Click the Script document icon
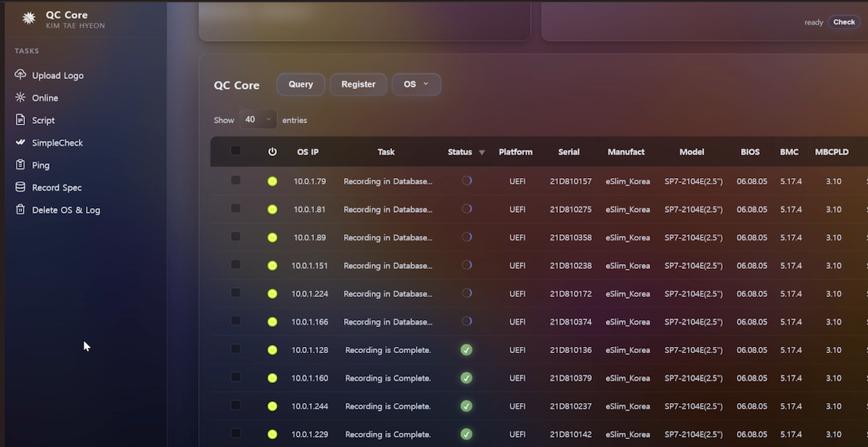This screenshot has width=868, height=447. click(21, 120)
